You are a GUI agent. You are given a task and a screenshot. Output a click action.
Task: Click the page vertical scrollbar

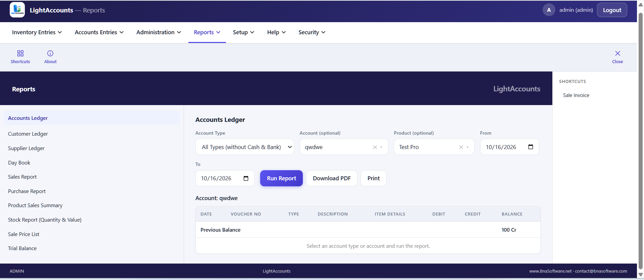pos(640,141)
